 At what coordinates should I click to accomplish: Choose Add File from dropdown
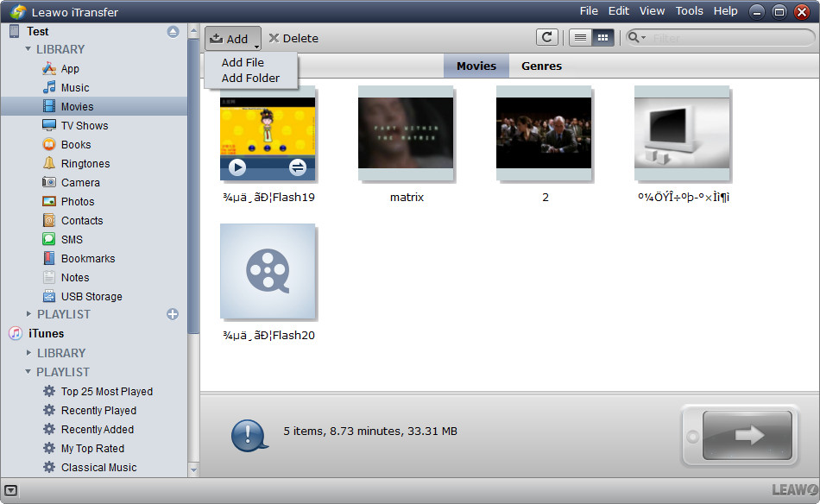point(243,62)
